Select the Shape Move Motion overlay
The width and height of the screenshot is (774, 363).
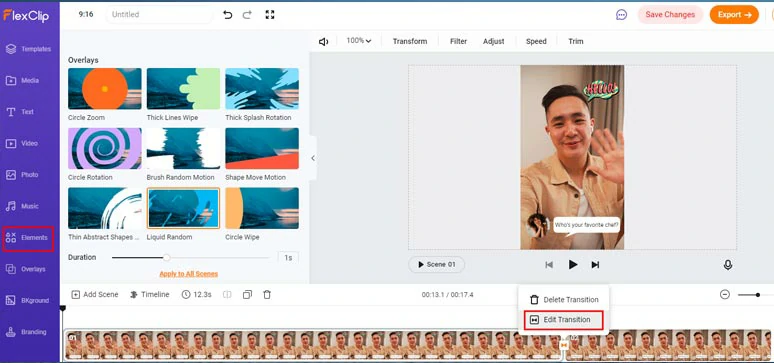click(262, 149)
